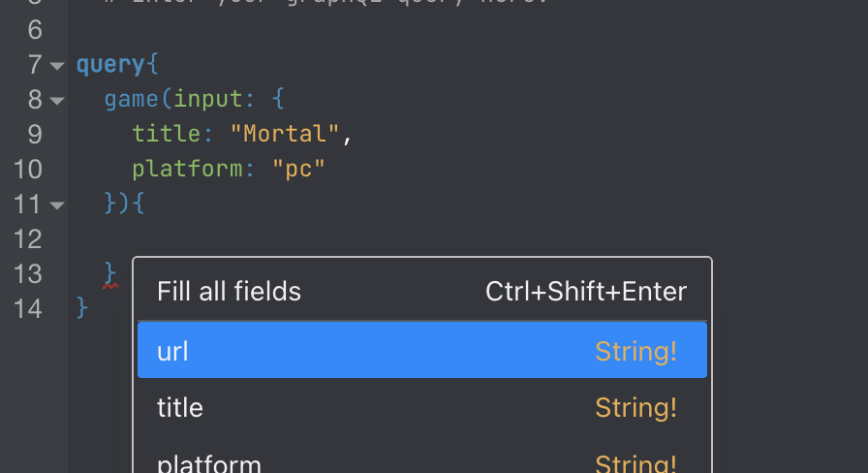
Task: Click the String! type beside url
Action: click(635, 351)
